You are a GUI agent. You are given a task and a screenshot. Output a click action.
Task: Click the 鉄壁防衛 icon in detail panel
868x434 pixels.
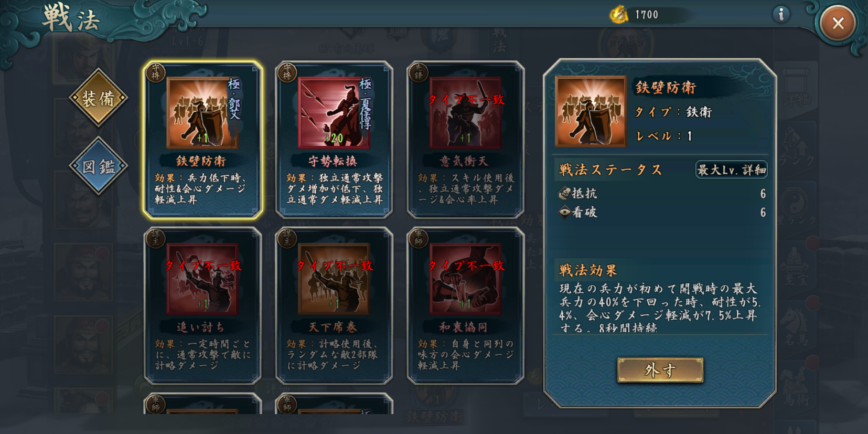click(591, 111)
